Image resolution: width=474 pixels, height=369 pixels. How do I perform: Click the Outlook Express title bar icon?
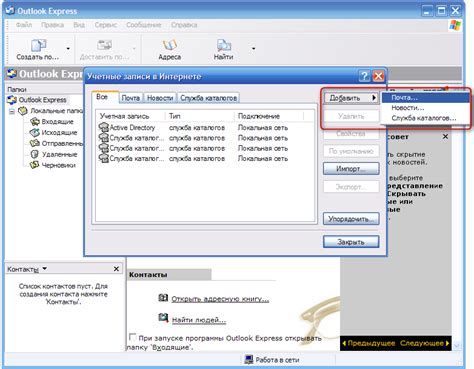click(10, 11)
